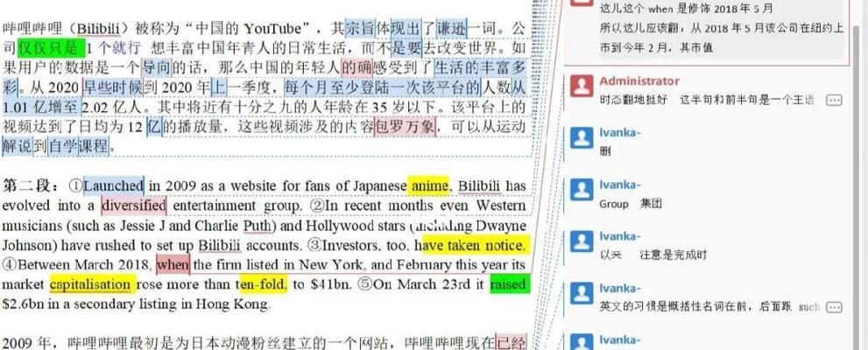Select the Ivanka avatar beside "Group 集团" comment
The height and width of the screenshot is (350, 868).
pyautogui.click(x=582, y=190)
